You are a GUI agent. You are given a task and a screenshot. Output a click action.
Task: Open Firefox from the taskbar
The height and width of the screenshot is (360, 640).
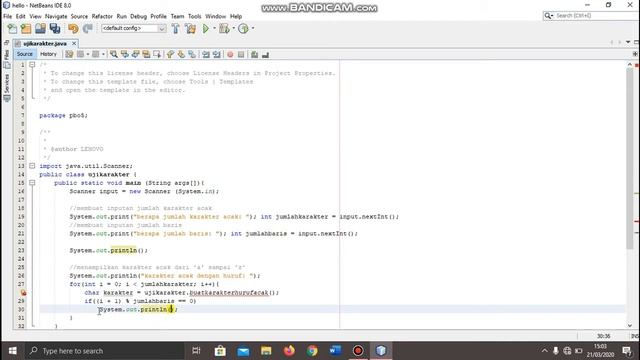(x=289, y=351)
